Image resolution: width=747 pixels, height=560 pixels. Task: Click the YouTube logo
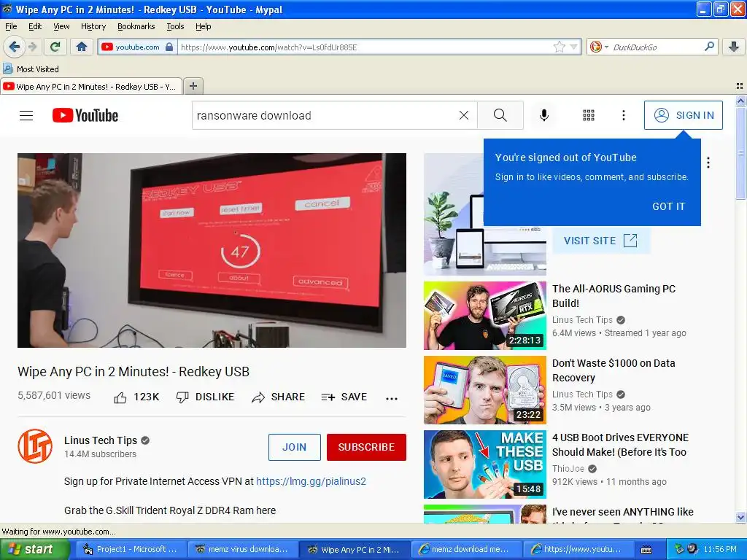coord(85,115)
